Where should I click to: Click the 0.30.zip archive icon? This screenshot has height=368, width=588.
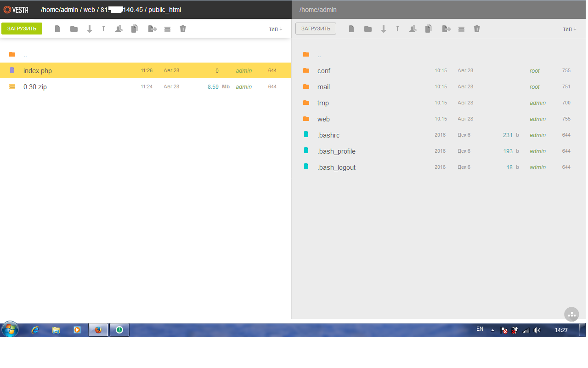point(12,86)
